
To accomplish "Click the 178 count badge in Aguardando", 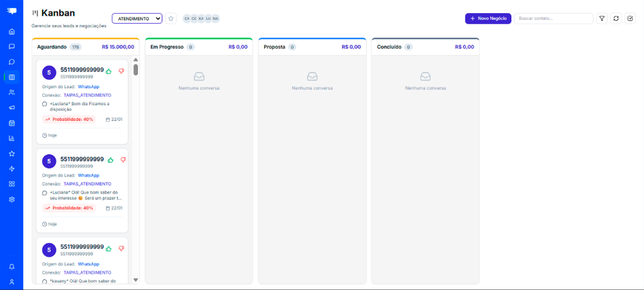I will [x=75, y=47].
